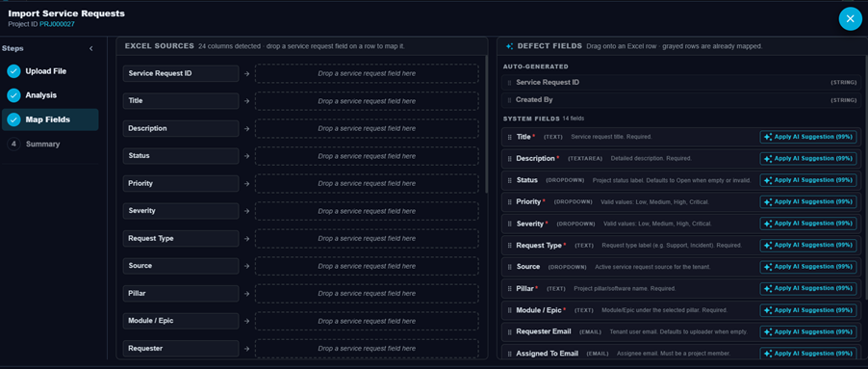Click drop zone for Title Excel row
Image resolution: width=868 pixels, height=369 pixels.
(x=367, y=101)
